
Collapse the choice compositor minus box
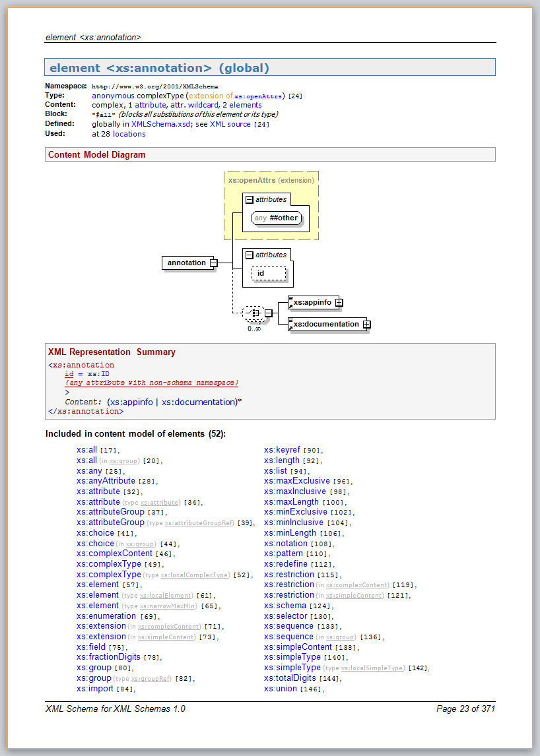click(269, 313)
